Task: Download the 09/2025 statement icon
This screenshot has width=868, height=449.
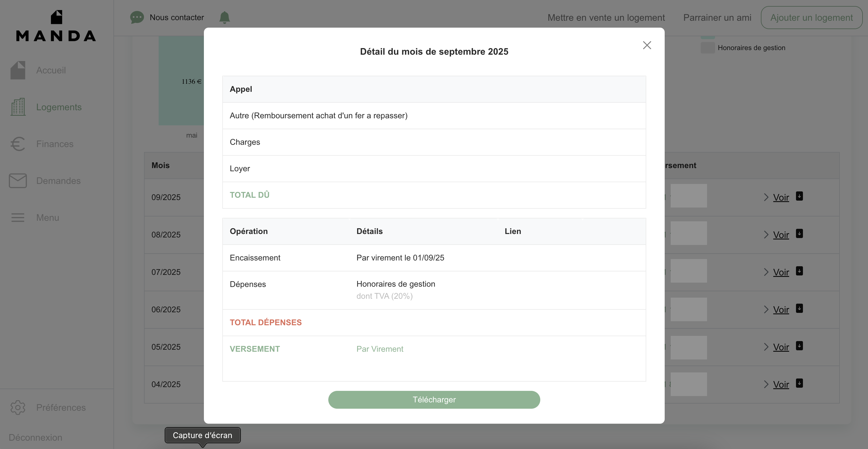Action: [x=799, y=196]
